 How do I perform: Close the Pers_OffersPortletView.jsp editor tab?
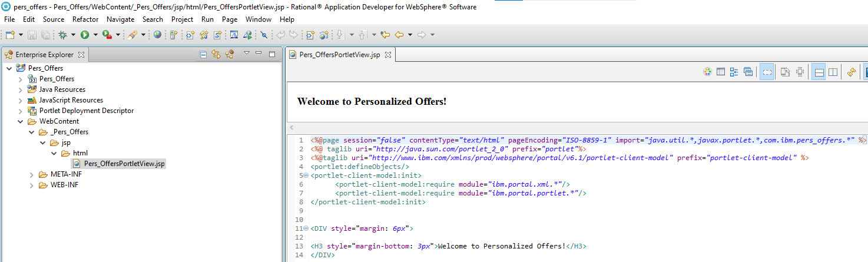[387, 55]
